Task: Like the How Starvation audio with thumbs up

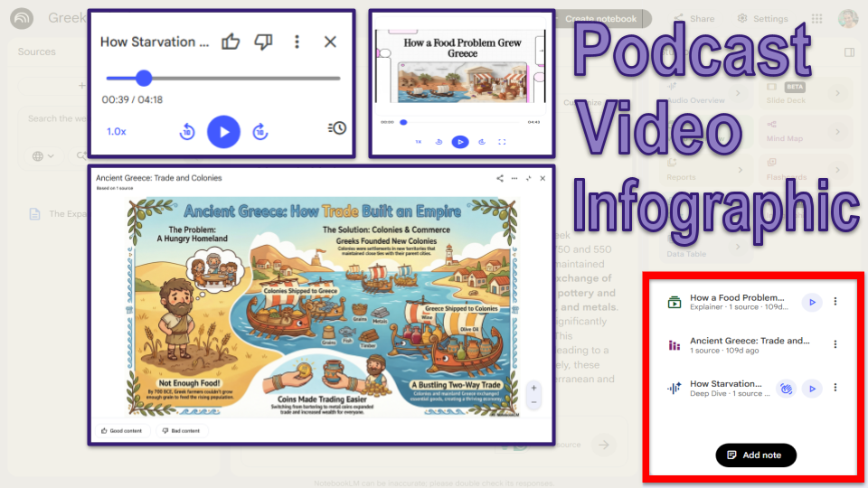Action: click(x=231, y=42)
